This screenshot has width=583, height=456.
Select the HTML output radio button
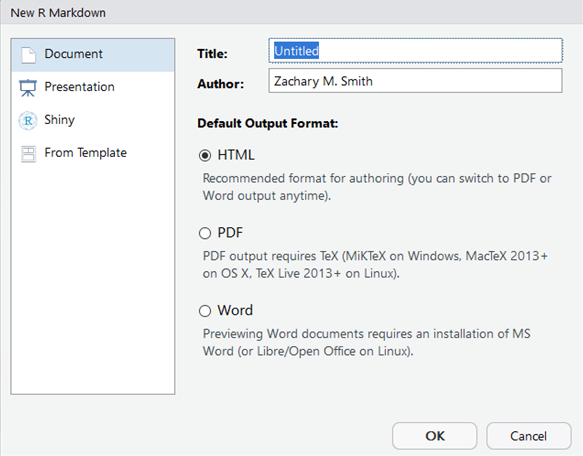tap(205, 155)
